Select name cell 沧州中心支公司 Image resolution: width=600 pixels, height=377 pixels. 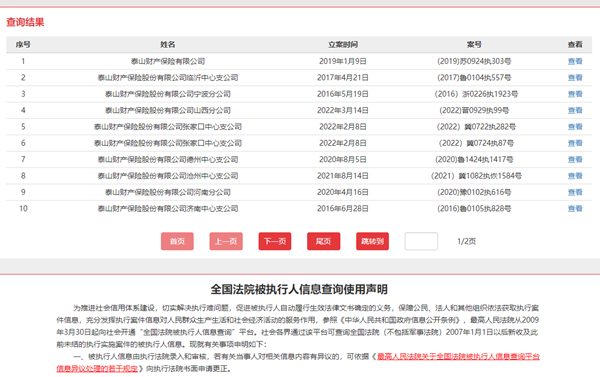pos(168,176)
